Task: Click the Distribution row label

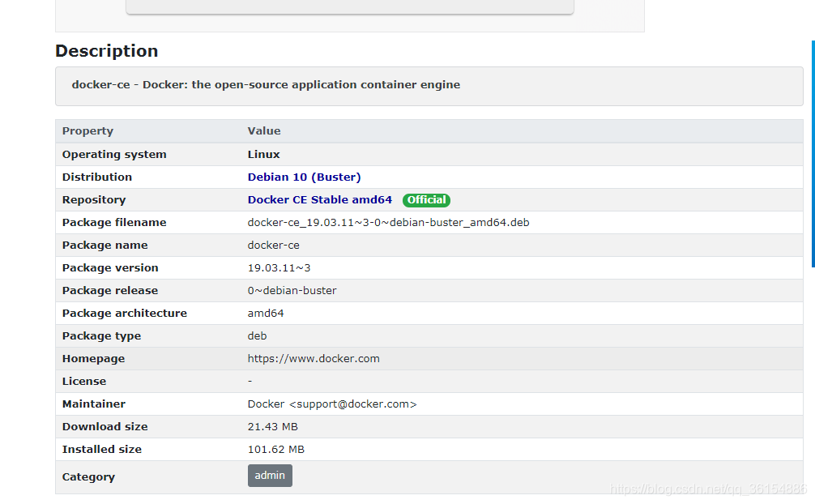Action: click(97, 177)
